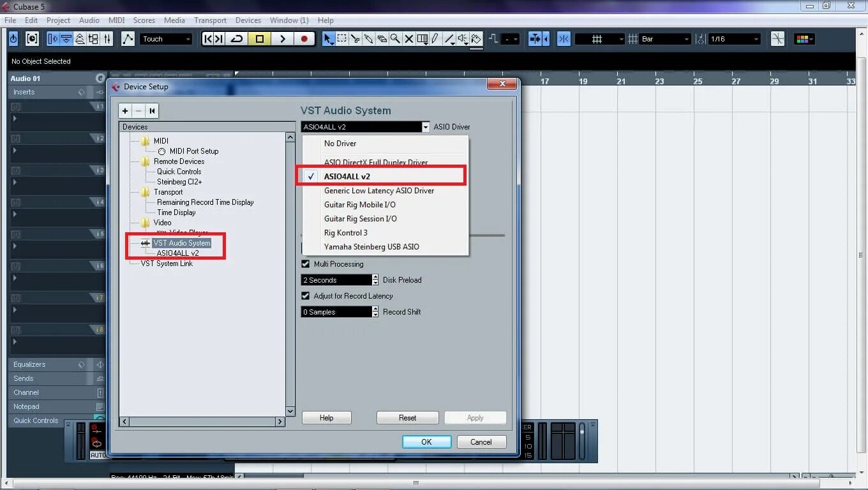868x490 pixels.
Task: Open the Mixer icon in toolbar
Action: tap(107, 39)
